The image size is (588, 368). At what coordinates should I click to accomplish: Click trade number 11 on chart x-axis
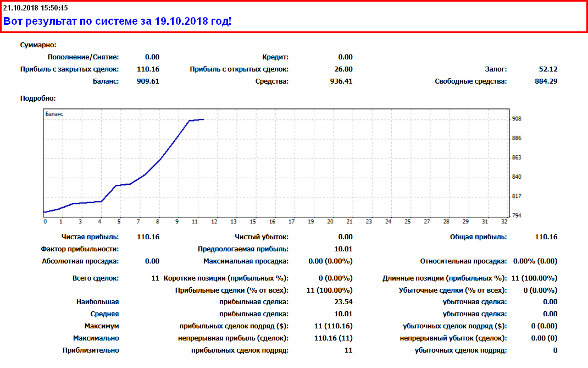195,222
